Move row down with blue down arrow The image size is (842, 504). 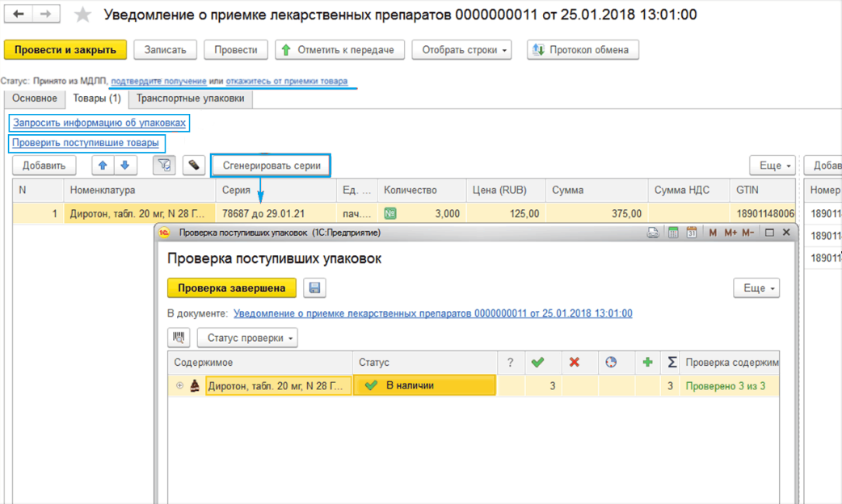pos(124,166)
